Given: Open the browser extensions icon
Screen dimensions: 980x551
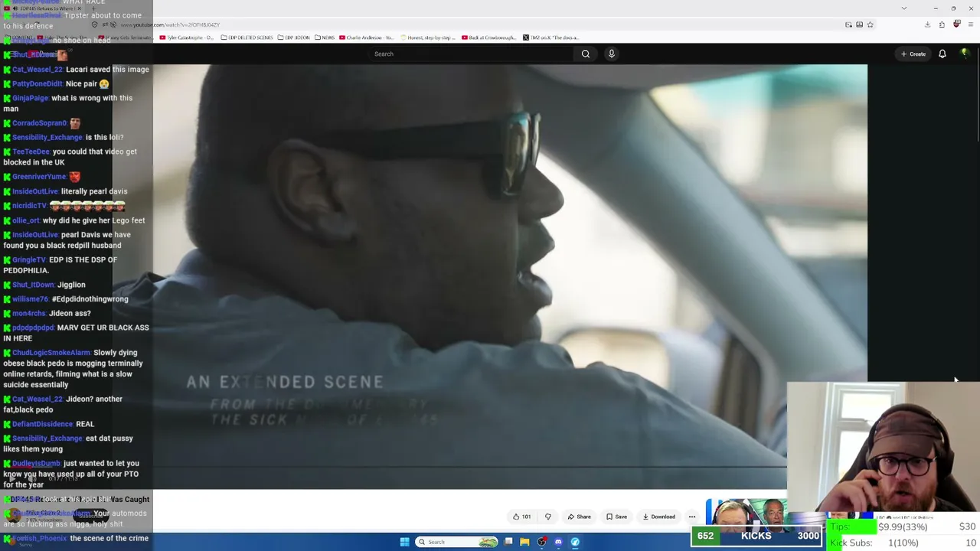Looking at the screenshot, I should (x=942, y=24).
